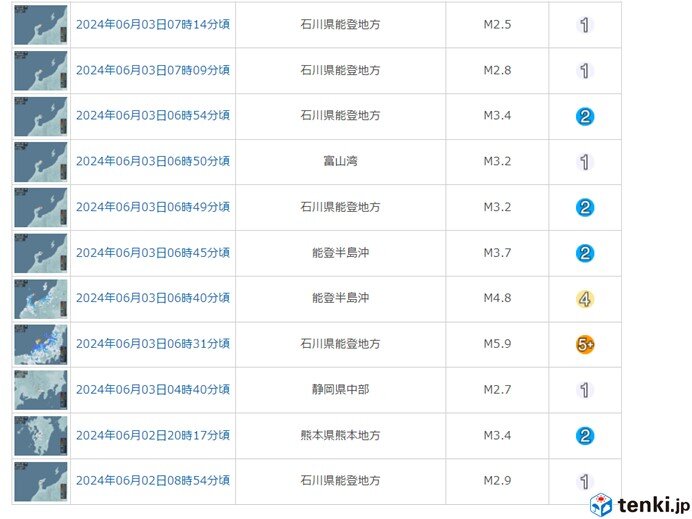Select the M2.8 magnitude value
Image resolution: width=692 pixels, height=519 pixels.
[x=497, y=70]
